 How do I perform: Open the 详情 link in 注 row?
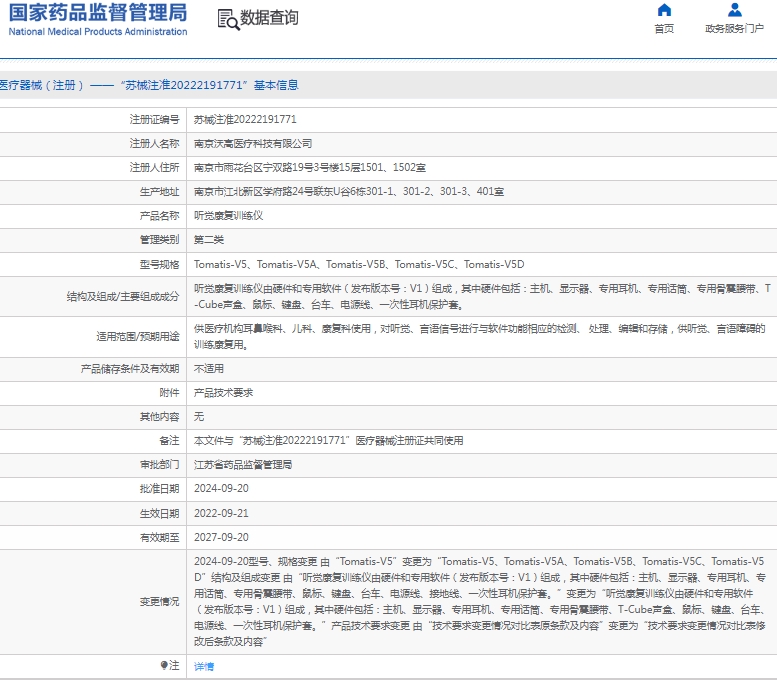(x=204, y=666)
